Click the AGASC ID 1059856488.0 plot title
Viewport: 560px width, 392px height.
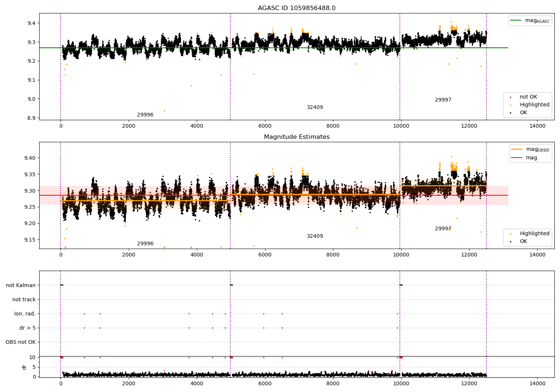(x=296, y=8)
